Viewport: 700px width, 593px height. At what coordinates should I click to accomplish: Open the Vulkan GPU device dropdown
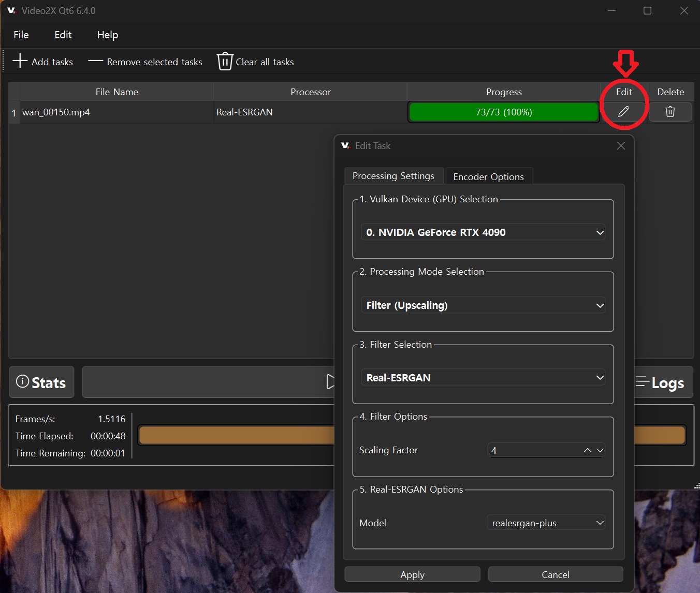click(483, 232)
